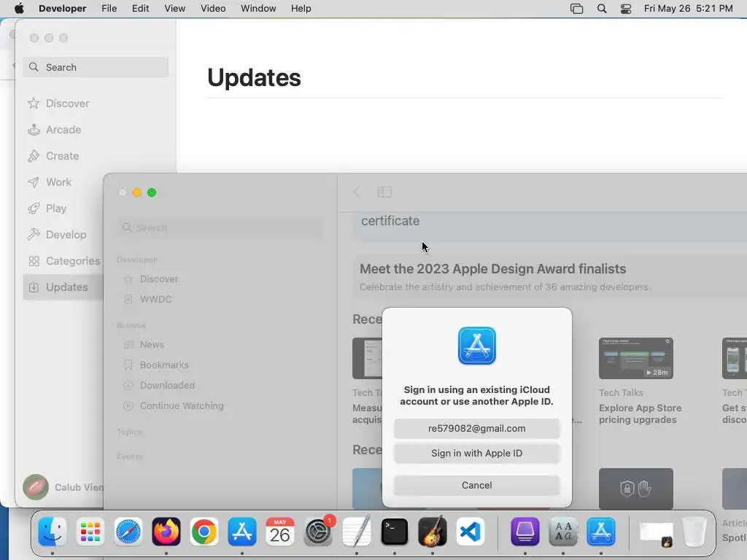Open Google Chrome from the Dock
This screenshot has height=560, width=747.
[x=204, y=532]
